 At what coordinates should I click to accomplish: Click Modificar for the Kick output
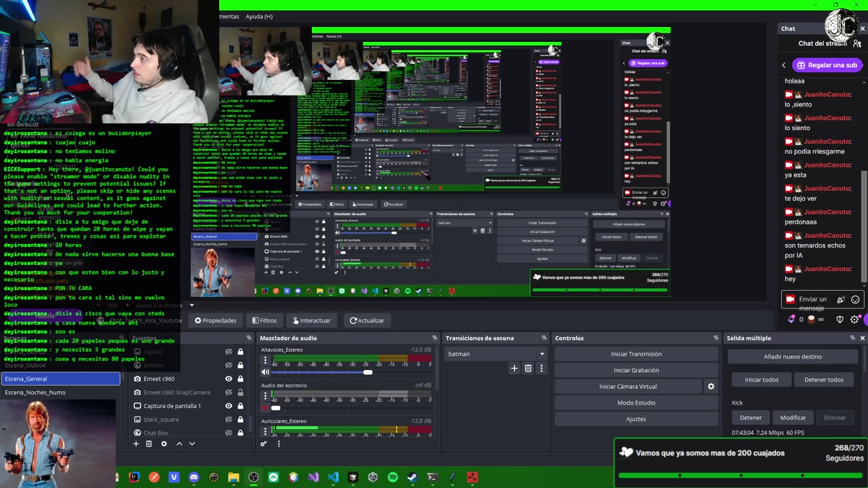(x=793, y=418)
